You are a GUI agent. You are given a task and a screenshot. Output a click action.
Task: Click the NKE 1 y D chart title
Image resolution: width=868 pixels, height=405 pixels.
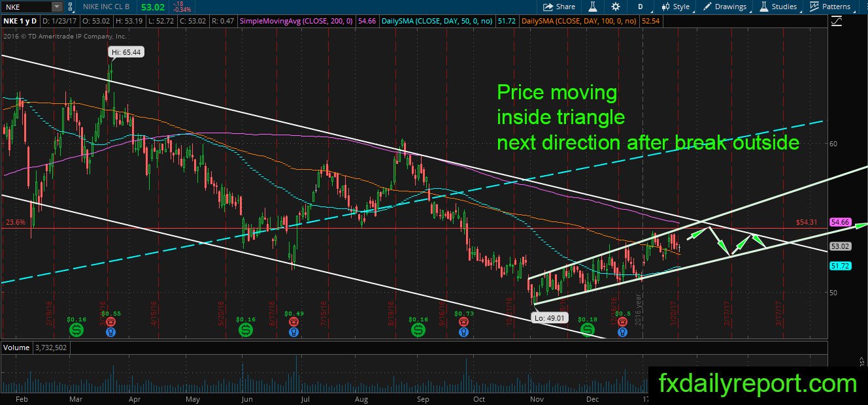20,22
